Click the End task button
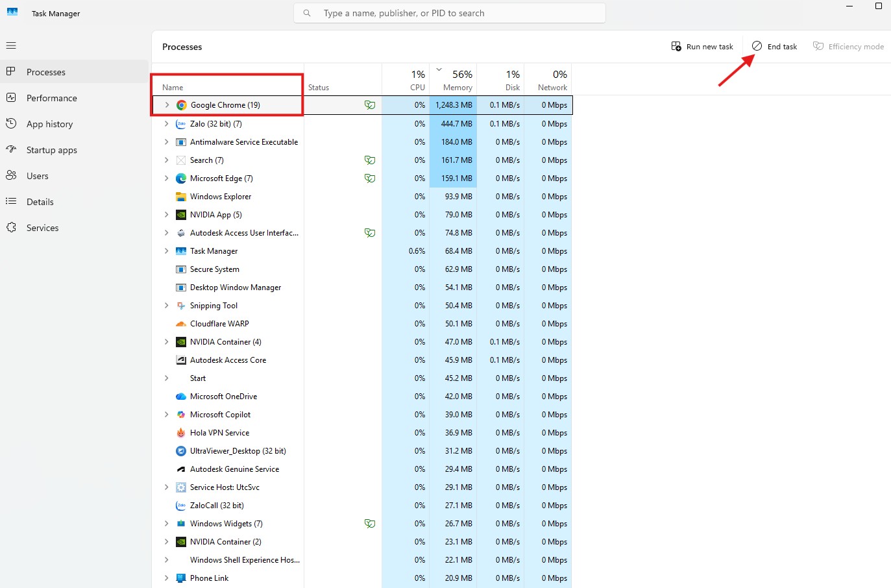The width and height of the screenshot is (891, 588). click(774, 47)
